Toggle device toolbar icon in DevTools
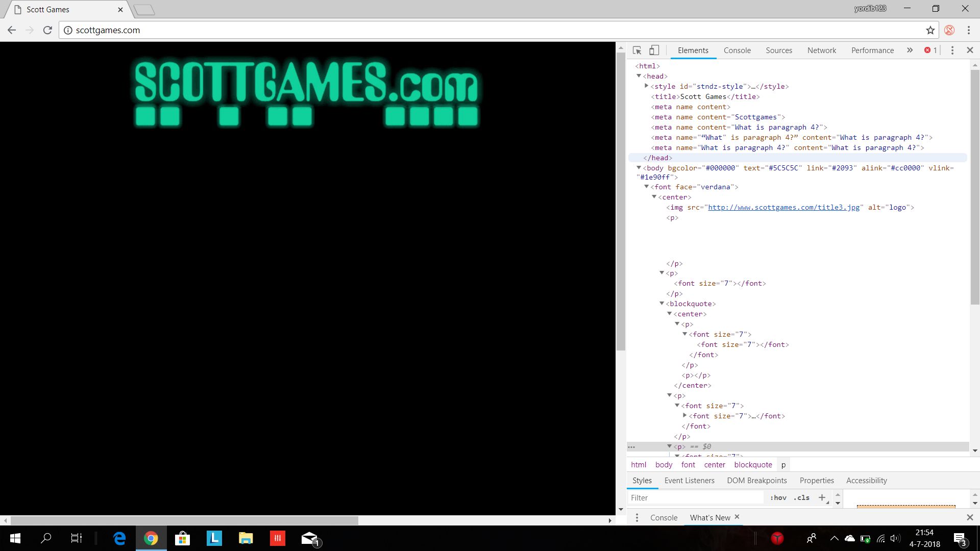 click(x=654, y=50)
